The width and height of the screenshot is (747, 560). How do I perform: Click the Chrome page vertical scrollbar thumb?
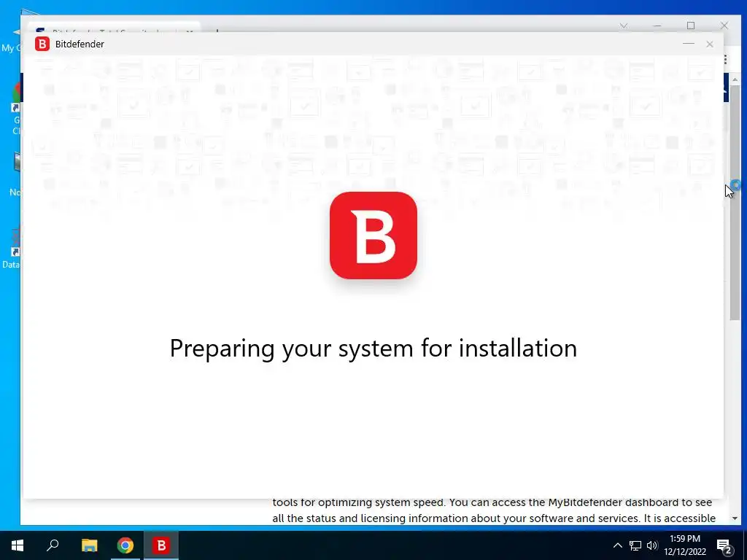click(735, 203)
